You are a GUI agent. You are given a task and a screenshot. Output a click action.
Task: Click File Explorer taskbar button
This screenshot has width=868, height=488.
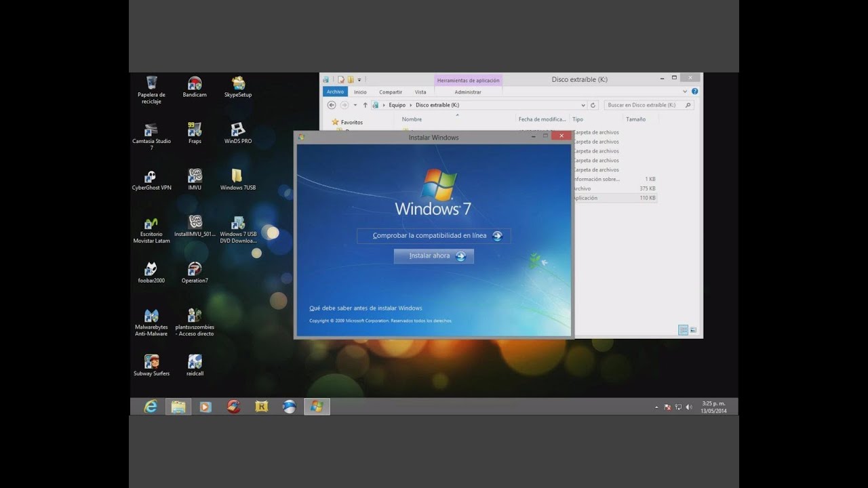point(178,407)
